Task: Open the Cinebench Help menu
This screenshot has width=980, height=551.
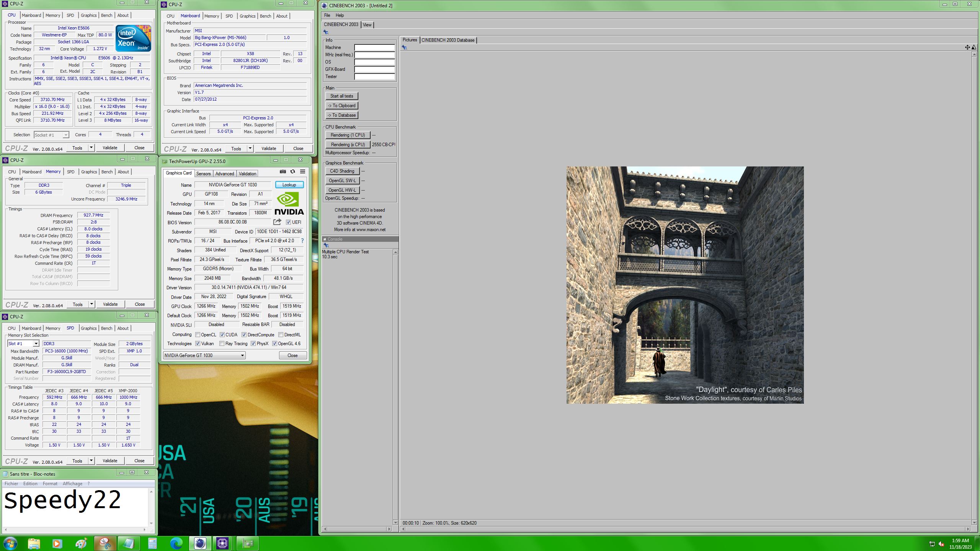Action: pyautogui.click(x=340, y=15)
